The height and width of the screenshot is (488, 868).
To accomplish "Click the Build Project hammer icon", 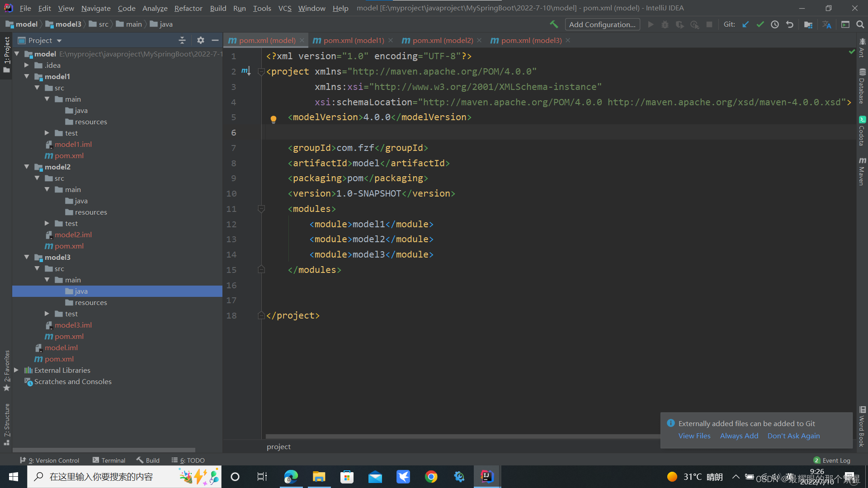I will tap(554, 24).
